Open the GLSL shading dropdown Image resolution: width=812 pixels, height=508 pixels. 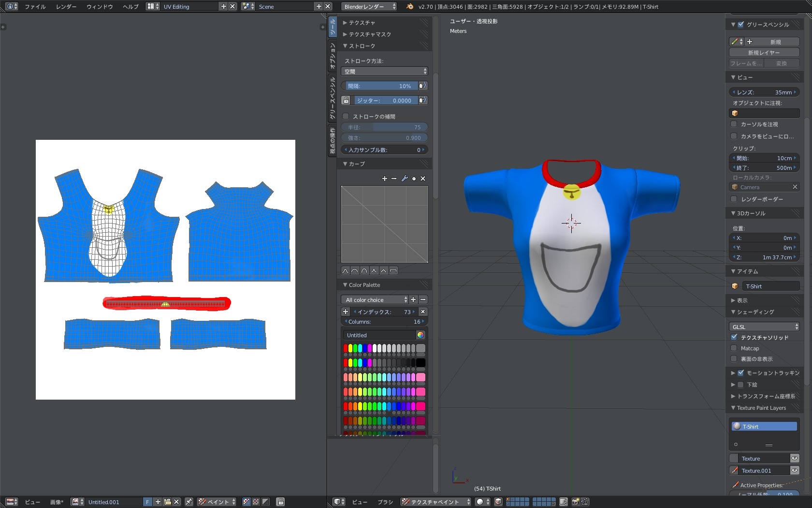point(764,327)
